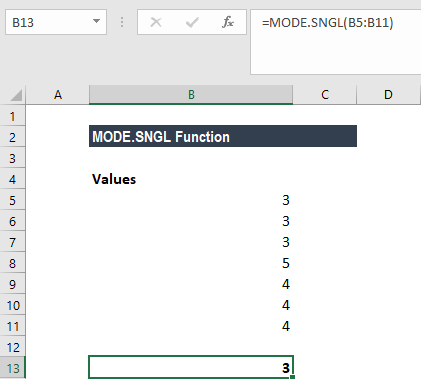Select row 3 header

[13, 158]
